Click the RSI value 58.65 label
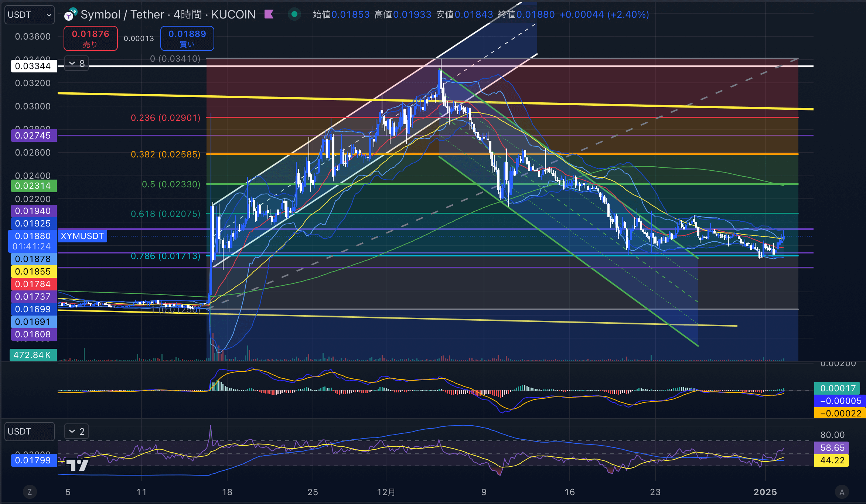 point(832,448)
